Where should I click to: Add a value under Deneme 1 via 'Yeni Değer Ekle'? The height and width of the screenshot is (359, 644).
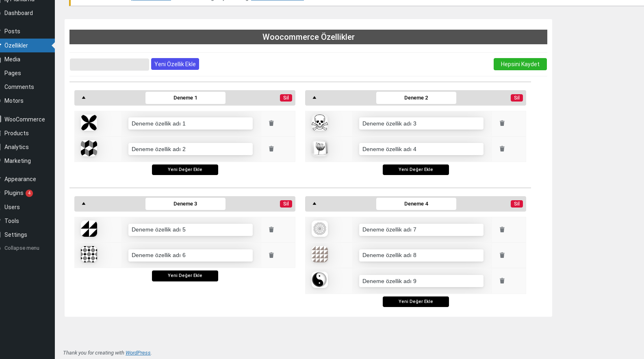click(x=185, y=170)
